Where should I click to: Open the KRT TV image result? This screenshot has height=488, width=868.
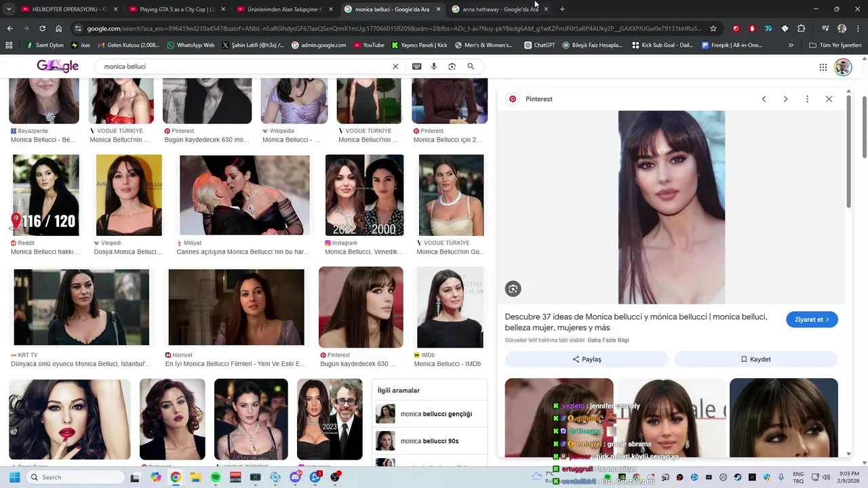pyautogui.click(x=81, y=307)
